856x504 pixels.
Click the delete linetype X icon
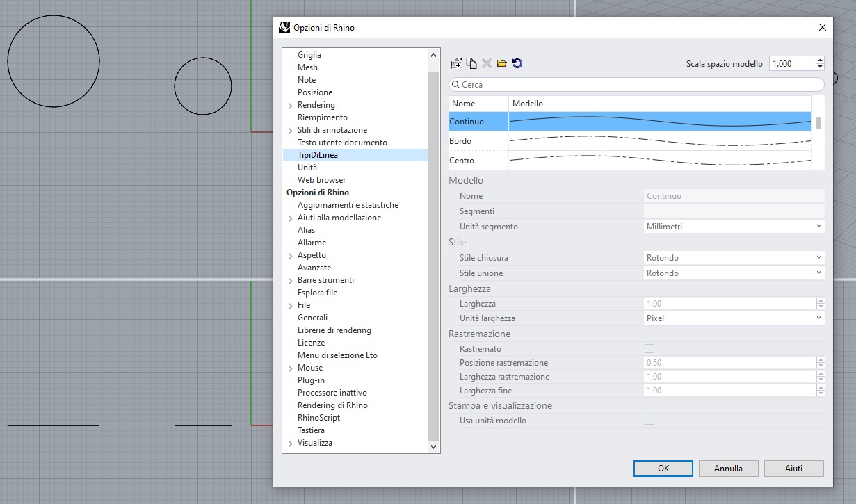click(487, 63)
